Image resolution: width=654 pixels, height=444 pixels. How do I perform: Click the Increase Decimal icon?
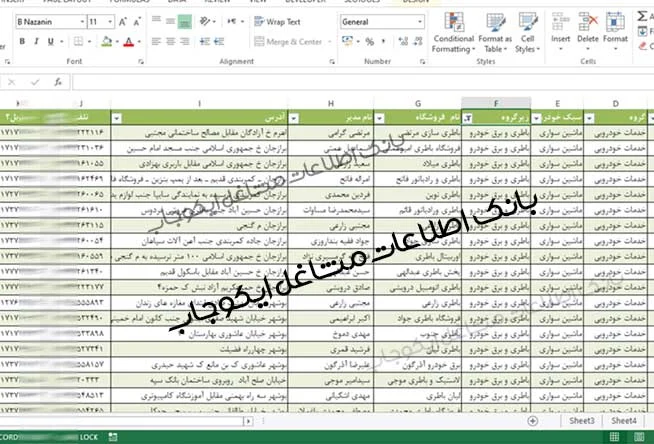(403, 41)
